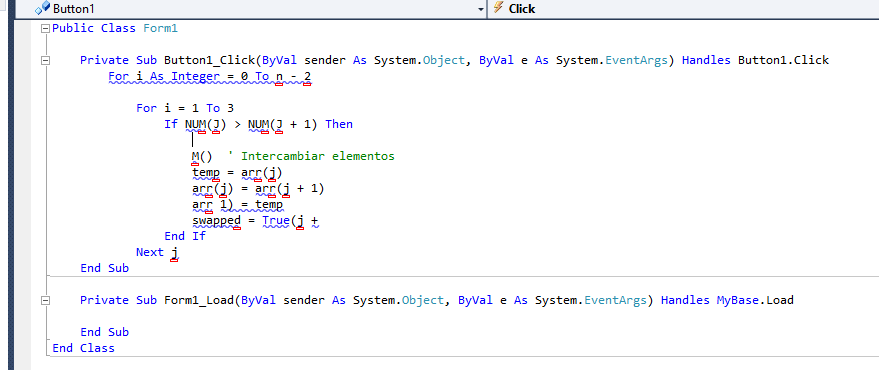Place cursor on the 'swapped' variable
The height and width of the screenshot is (370, 879).
(x=216, y=220)
